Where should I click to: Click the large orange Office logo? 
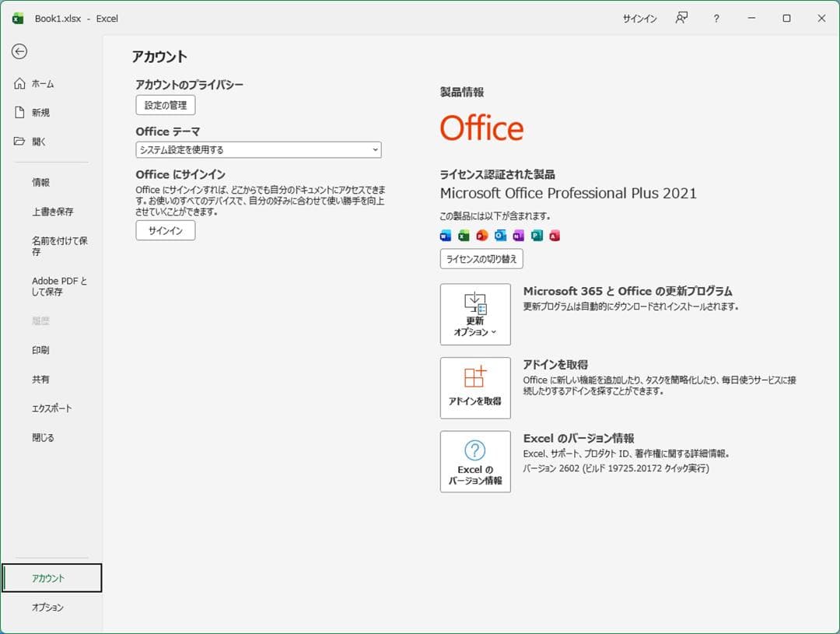(x=481, y=128)
